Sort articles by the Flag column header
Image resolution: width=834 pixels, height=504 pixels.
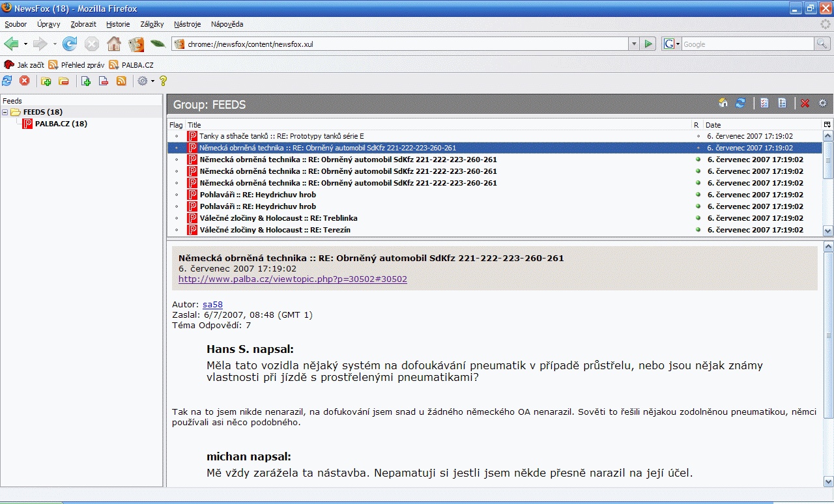pos(176,124)
